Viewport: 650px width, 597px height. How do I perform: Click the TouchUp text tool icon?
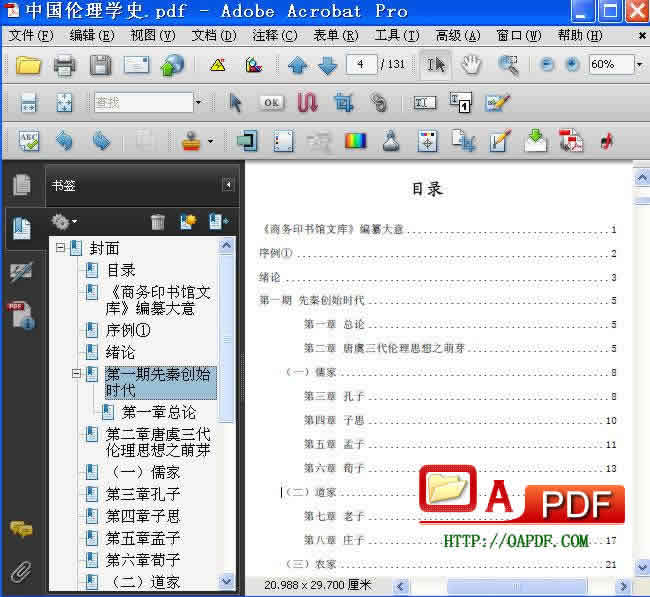click(425, 102)
